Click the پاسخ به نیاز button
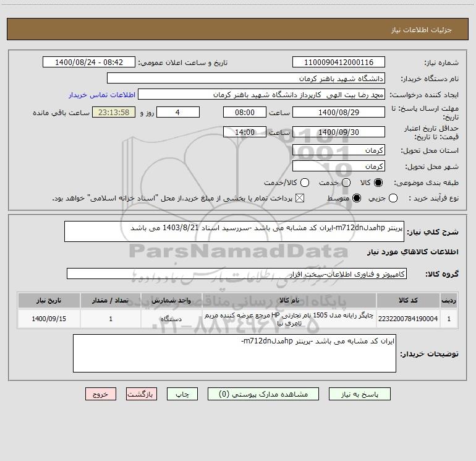476x461 pixels. (360, 394)
